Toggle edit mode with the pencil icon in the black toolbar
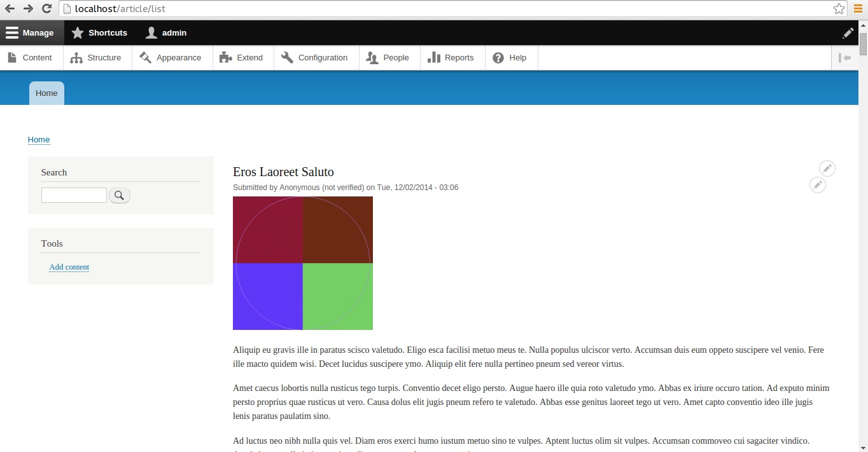This screenshot has height=452, width=868. [x=848, y=32]
